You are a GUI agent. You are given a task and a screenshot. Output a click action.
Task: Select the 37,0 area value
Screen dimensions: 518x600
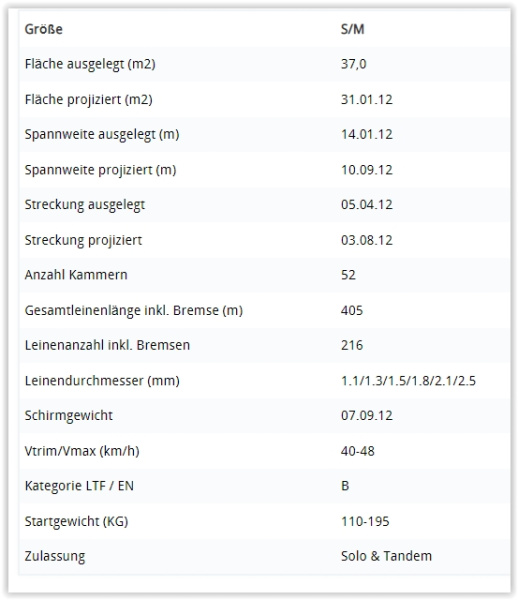[353, 64]
